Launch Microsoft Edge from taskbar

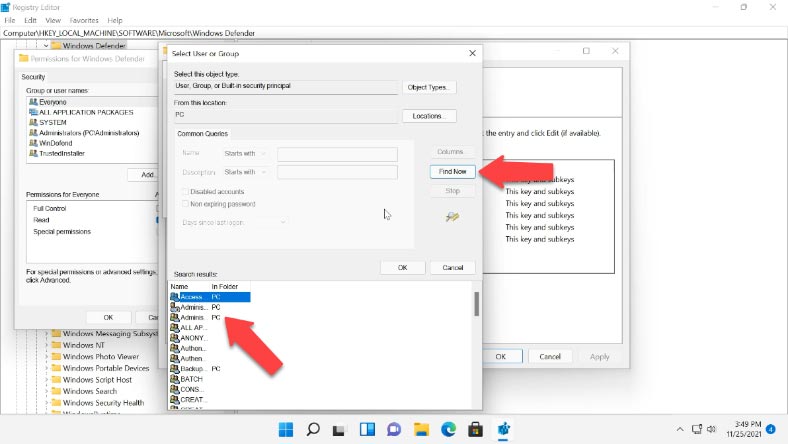click(x=448, y=429)
